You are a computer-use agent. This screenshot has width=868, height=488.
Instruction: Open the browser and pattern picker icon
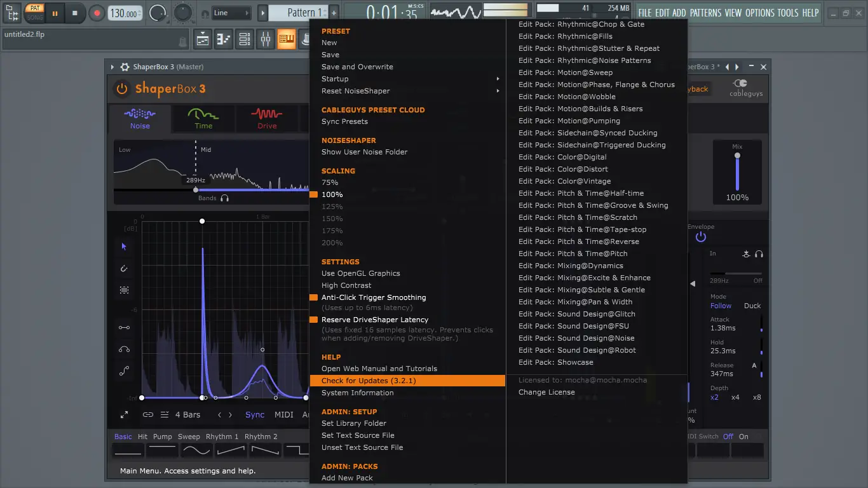12,13
